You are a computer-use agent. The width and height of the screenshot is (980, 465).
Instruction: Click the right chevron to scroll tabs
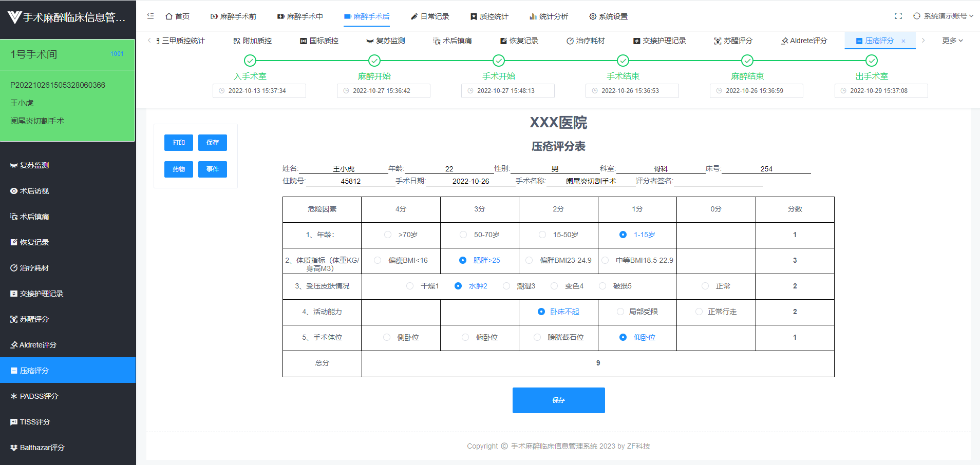pyautogui.click(x=923, y=41)
